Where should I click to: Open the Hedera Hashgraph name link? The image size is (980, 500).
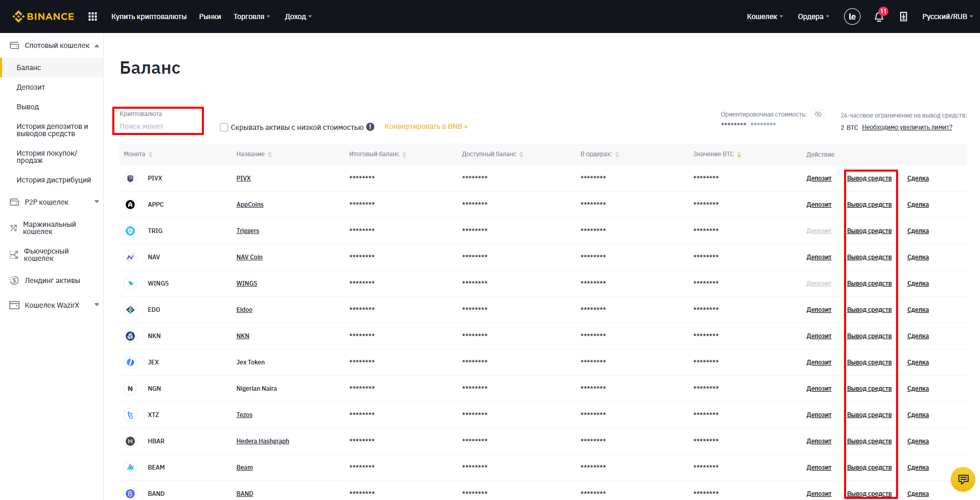tap(263, 441)
